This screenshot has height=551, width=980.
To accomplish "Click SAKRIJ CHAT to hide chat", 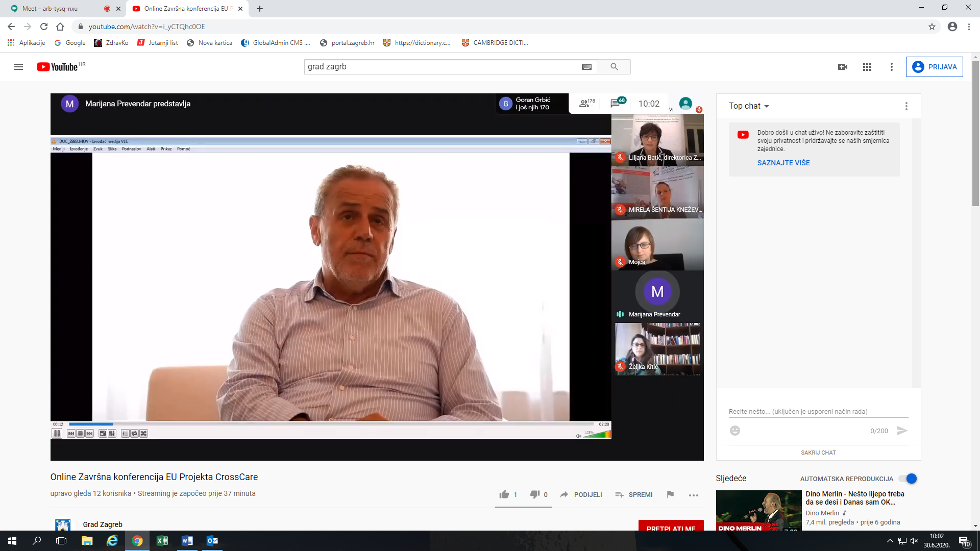I will (818, 453).
